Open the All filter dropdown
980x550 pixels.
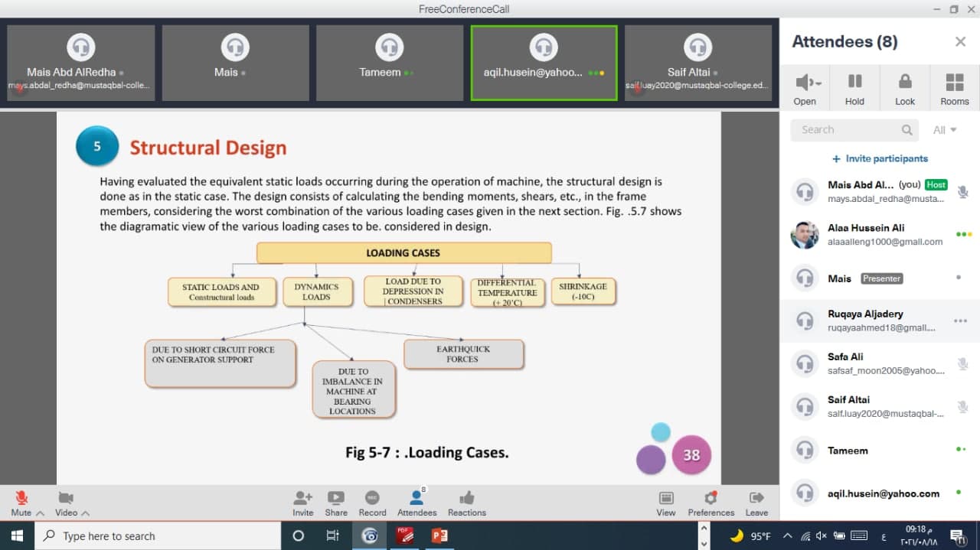pyautogui.click(x=945, y=130)
